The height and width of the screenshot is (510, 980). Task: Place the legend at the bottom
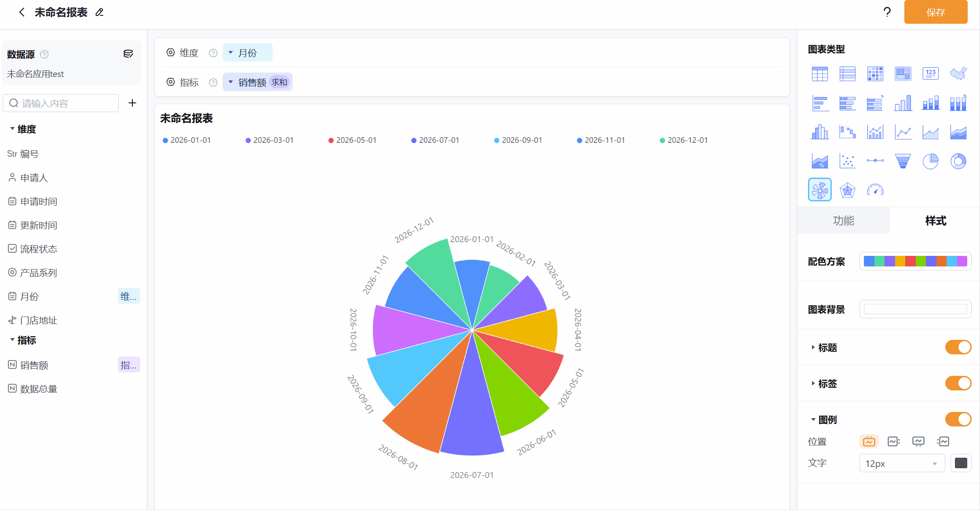tap(918, 441)
